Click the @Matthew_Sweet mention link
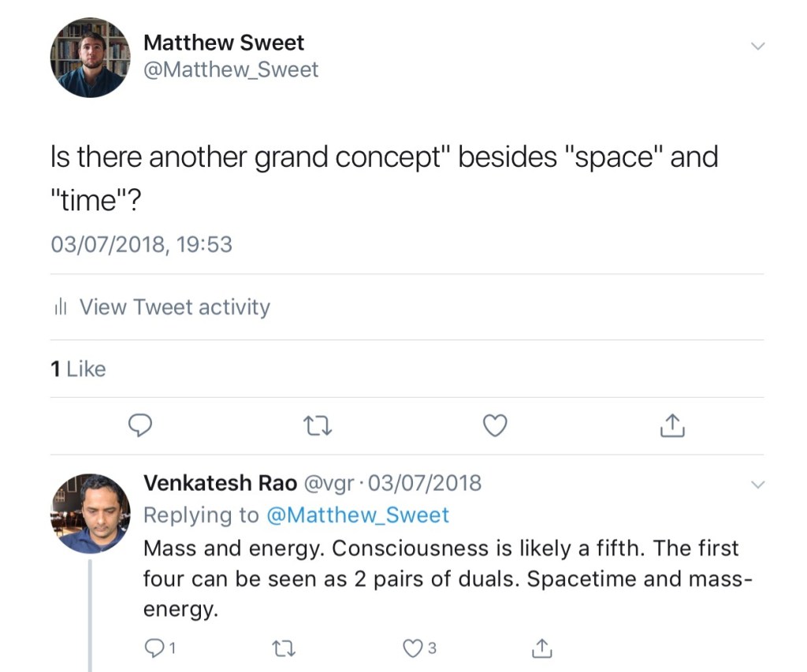This screenshot has width=807, height=672. click(359, 514)
